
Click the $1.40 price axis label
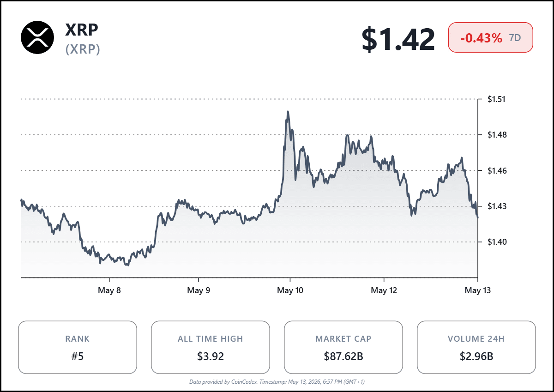point(497,242)
